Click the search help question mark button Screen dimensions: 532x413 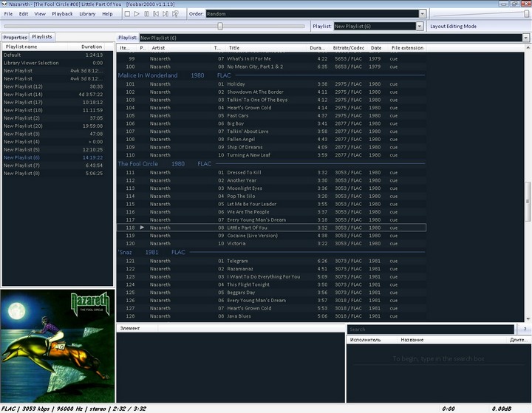(525, 329)
